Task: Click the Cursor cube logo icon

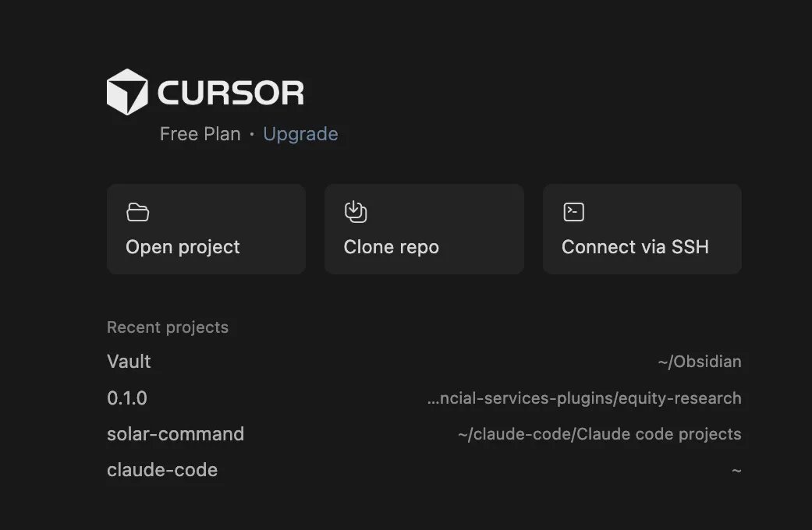Action: pyautogui.click(x=127, y=92)
